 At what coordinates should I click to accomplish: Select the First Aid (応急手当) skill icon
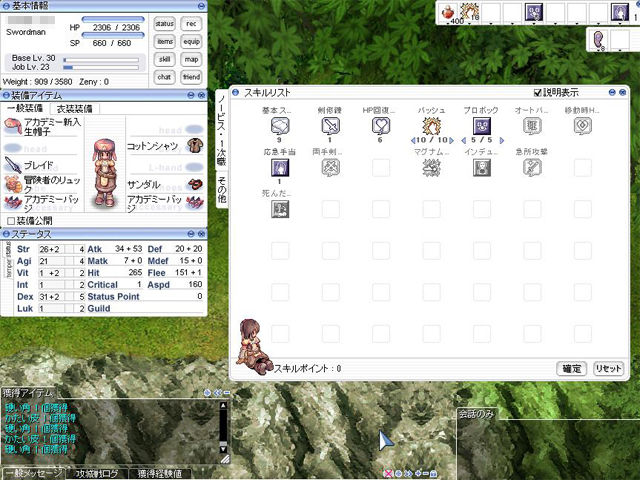280,168
